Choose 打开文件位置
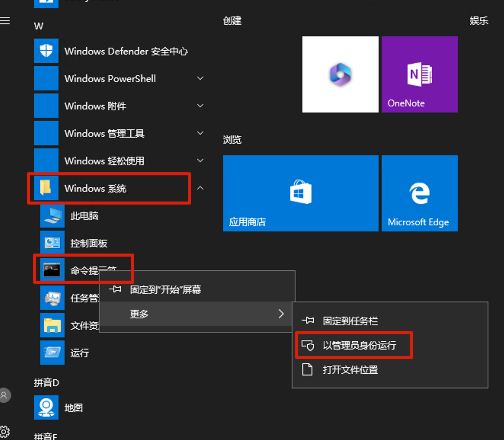The image size is (504, 440). pos(350,369)
